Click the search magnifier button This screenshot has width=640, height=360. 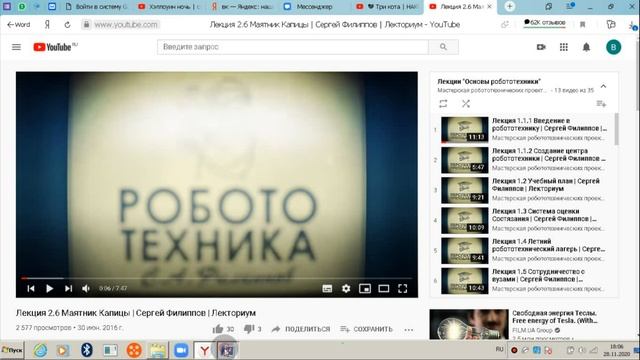tap(443, 47)
